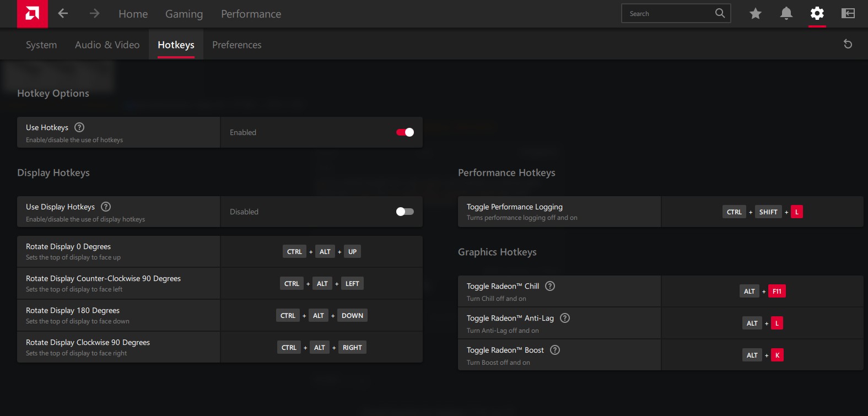The height and width of the screenshot is (416, 868).
Task: Go back with the left arrow
Action: pyautogui.click(x=63, y=14)
